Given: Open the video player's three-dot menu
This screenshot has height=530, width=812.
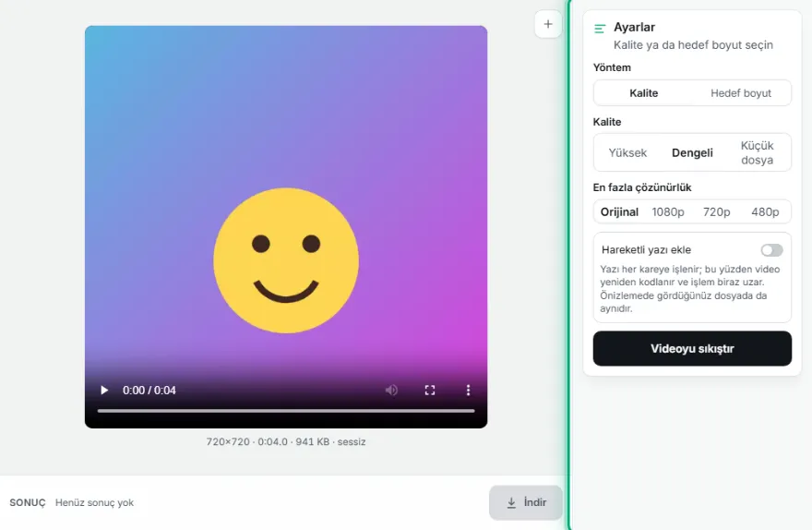Looking at the screenshot, I should 468,391.
